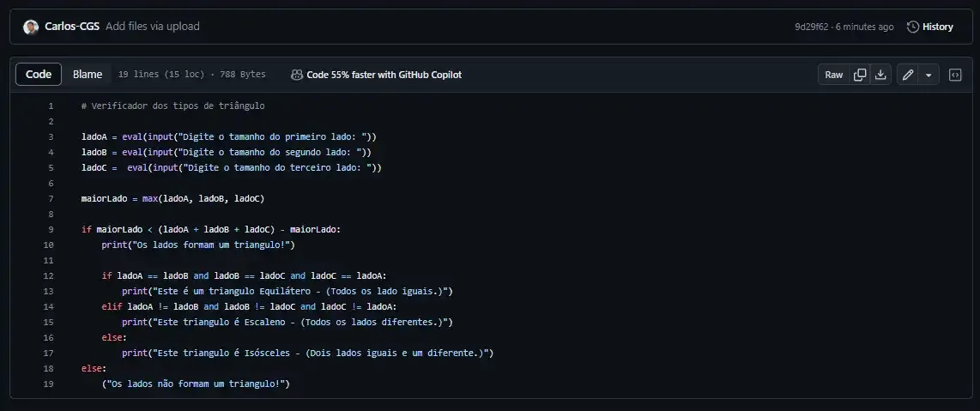Switch to the Blame view tab
The height and width of the screenshot is (411, 980).
click(x=88, y=75)
